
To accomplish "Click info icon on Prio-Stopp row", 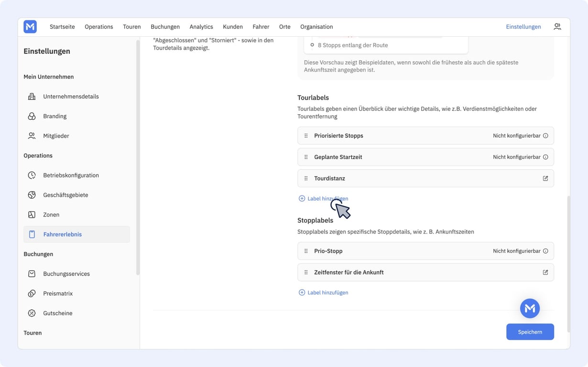I will 545,251.
